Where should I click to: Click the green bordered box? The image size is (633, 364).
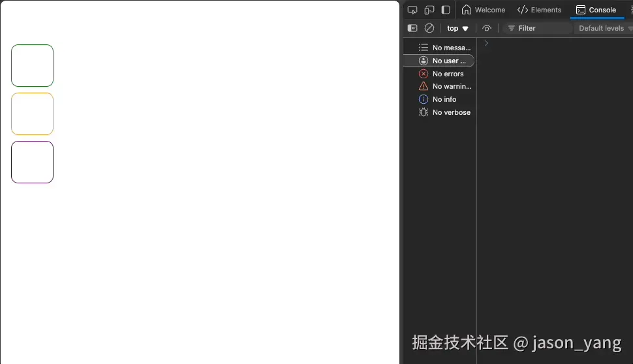pos(32,65)
